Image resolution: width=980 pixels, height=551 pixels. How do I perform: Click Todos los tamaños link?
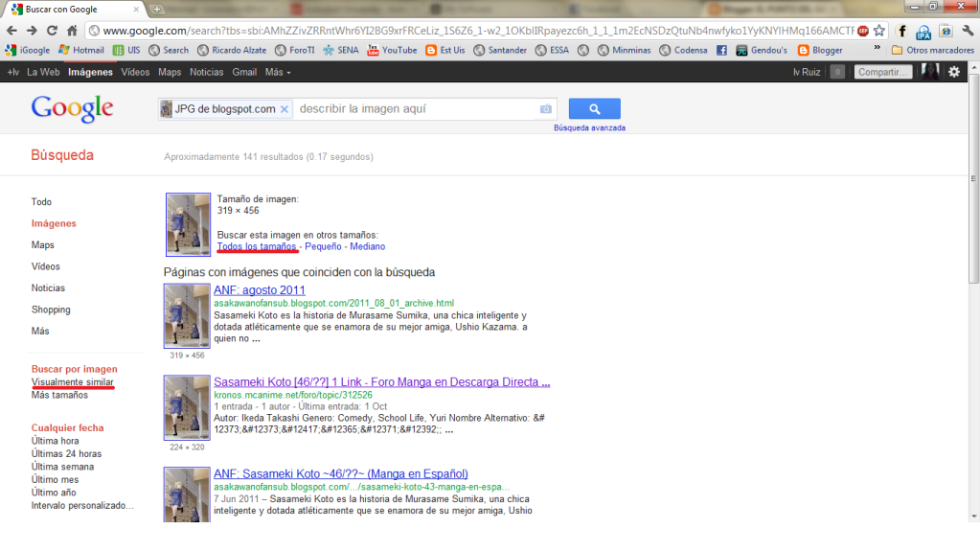tap(256, 246)
